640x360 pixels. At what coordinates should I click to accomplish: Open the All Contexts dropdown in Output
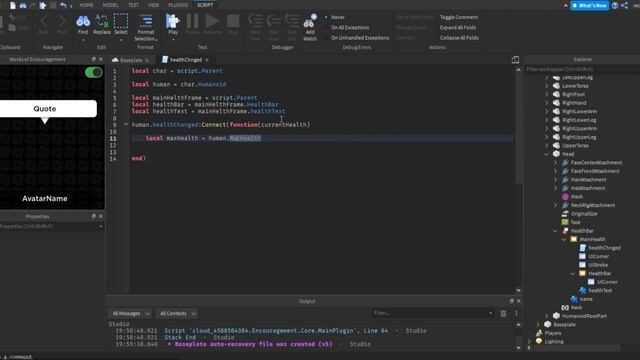point(177,313)
